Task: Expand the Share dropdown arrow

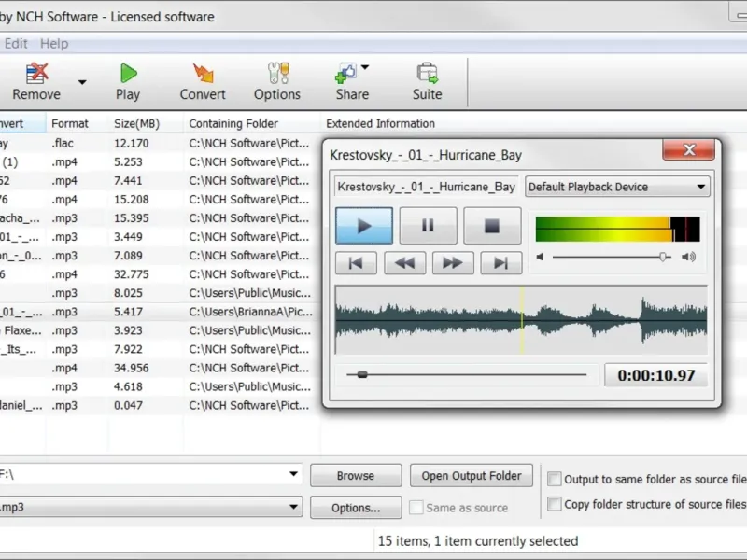Action: point(365,67)
